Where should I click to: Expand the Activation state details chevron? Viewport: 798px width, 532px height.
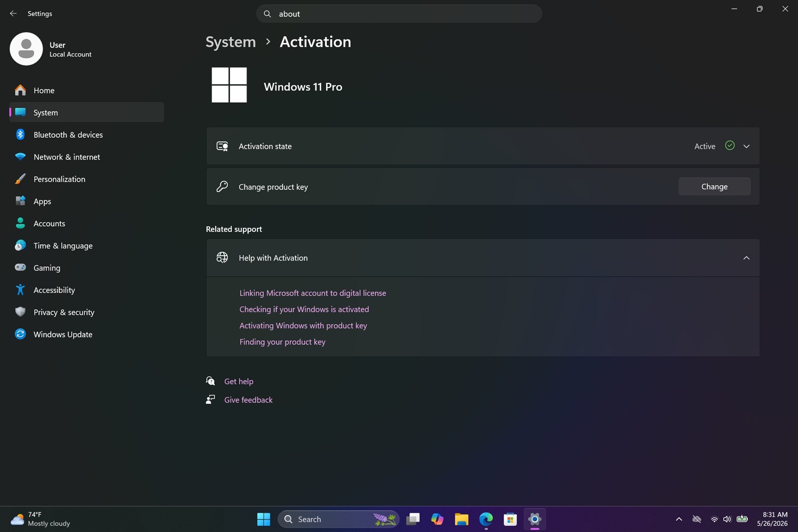(x=747, y=146)
